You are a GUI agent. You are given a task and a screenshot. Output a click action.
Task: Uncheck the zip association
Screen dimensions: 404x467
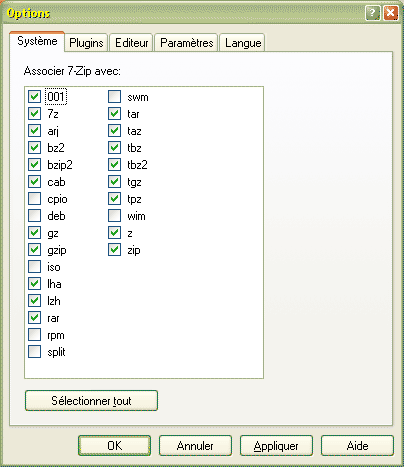[114, 250]
